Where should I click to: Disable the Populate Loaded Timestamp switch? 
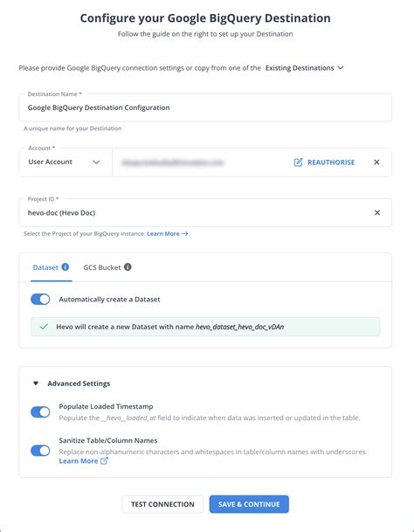point(40,412)
